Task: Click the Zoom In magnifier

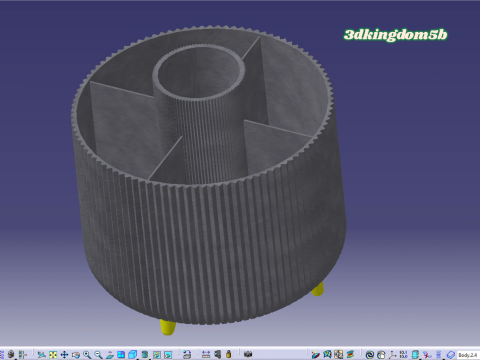Action: click(x=87, y=354)
